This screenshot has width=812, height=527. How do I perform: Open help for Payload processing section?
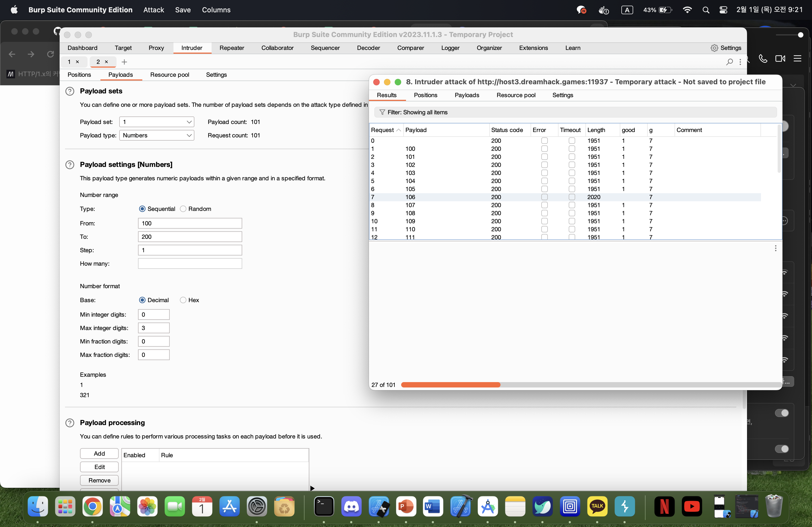coord(70,423)
